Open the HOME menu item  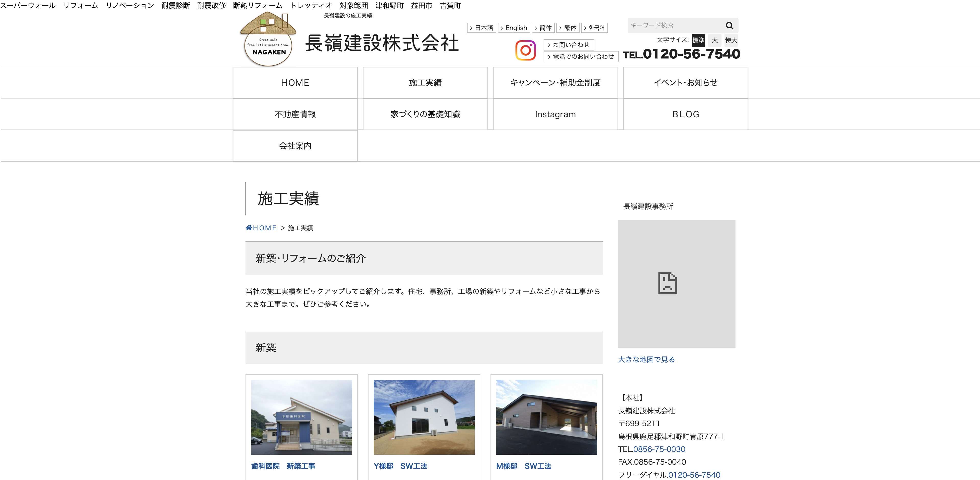tap(295, 82)
